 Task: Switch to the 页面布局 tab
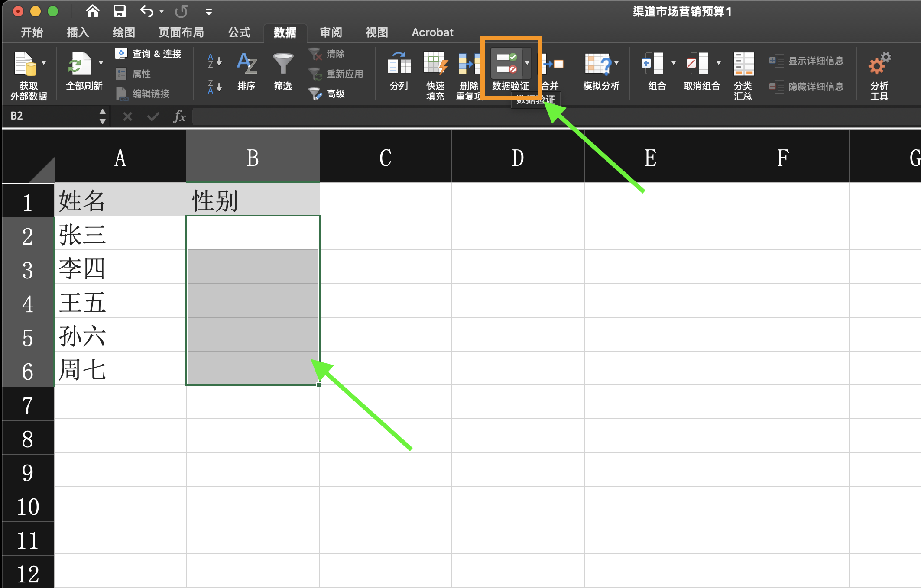[x=181, y=32]
